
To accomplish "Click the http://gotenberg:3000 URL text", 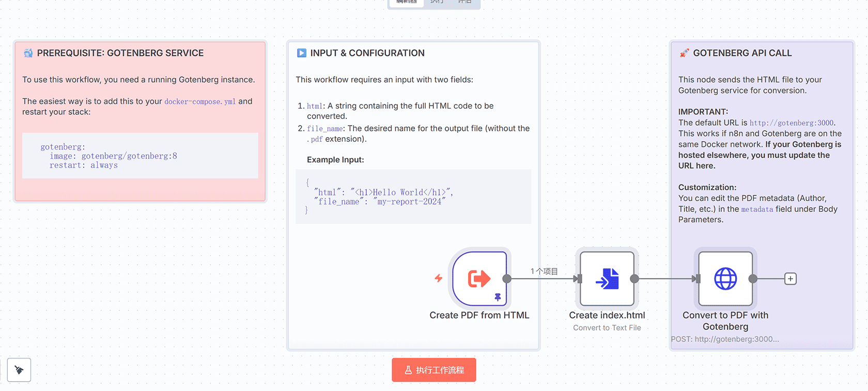I will pos(791,123).
